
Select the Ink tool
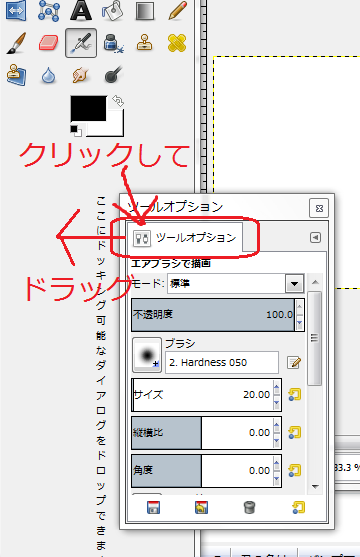click(x=113, y=43)
